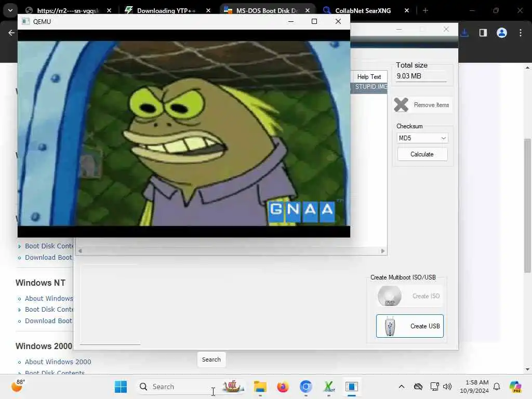Toggle the browser side panel icon

483,33
